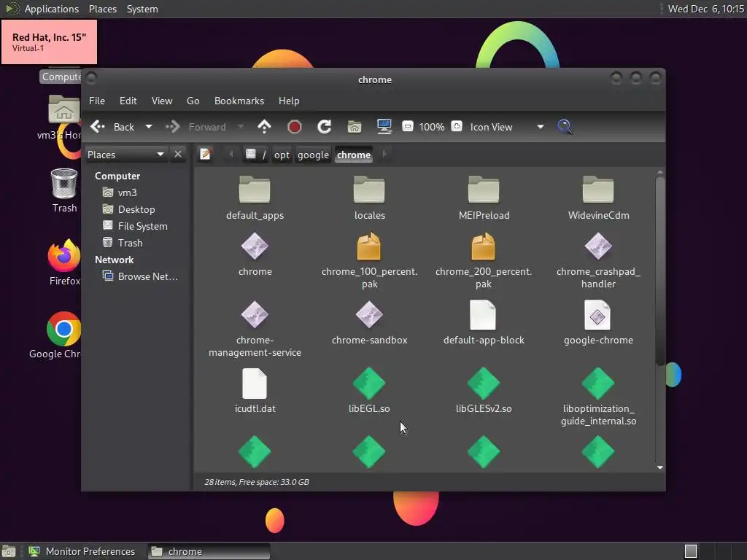Viewport: 747px width, 560px height.
Task: Select Desktop in the Places sidebar
Action: pyautogui.click(x=136, y=209)
